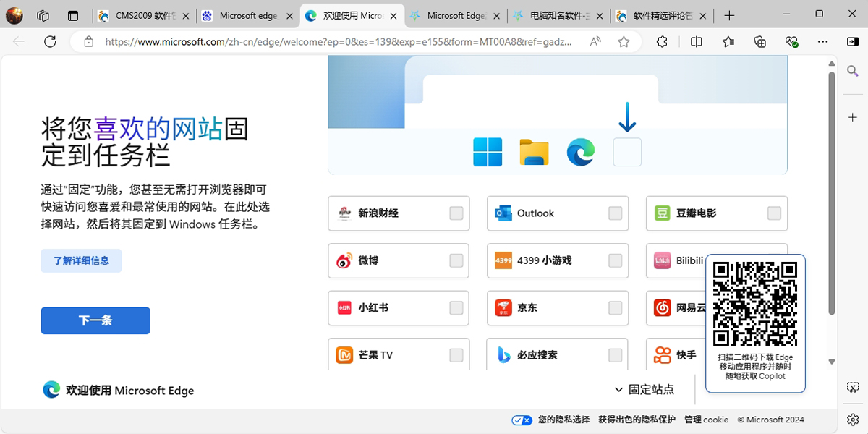The height and width of the screenshot is (434, 868).
Task: Check the Outlook checkbox
Action: coord(616,213)
